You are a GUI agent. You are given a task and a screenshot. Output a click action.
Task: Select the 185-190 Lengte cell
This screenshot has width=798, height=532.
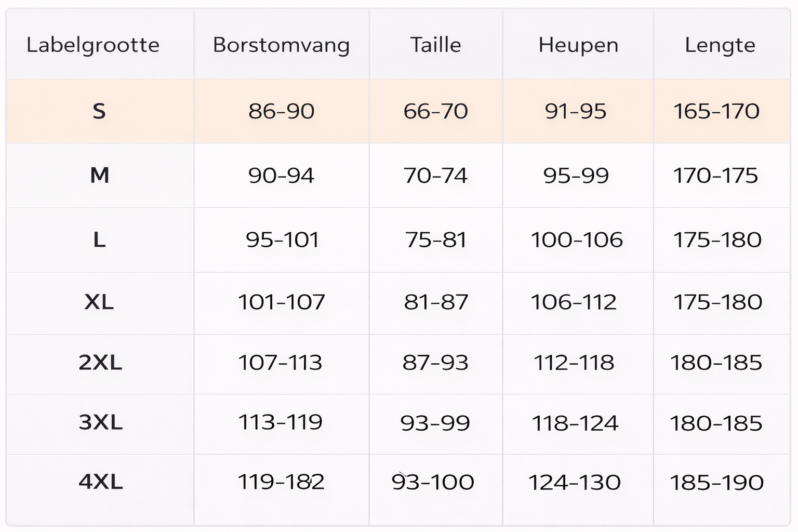[716, 483]
